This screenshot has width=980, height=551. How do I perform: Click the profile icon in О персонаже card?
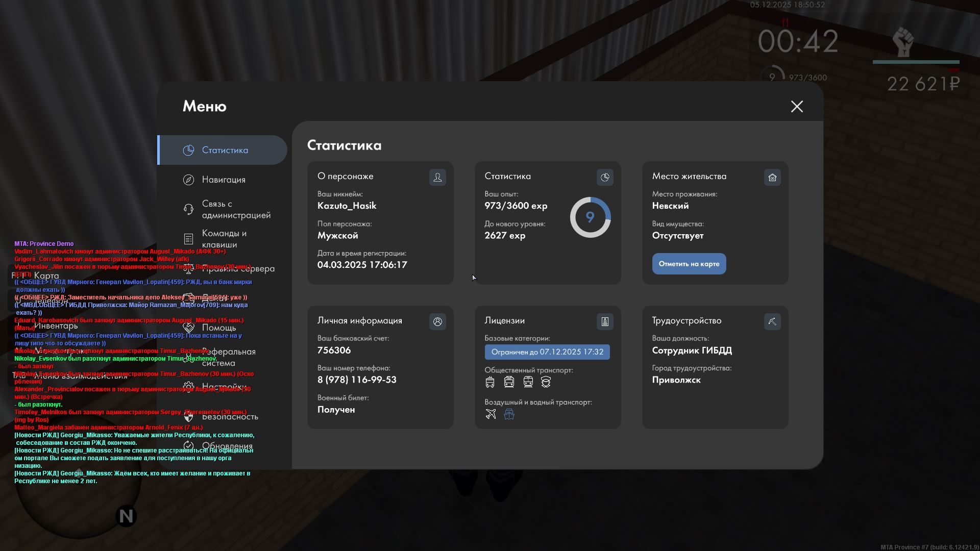tap(437, 177)
